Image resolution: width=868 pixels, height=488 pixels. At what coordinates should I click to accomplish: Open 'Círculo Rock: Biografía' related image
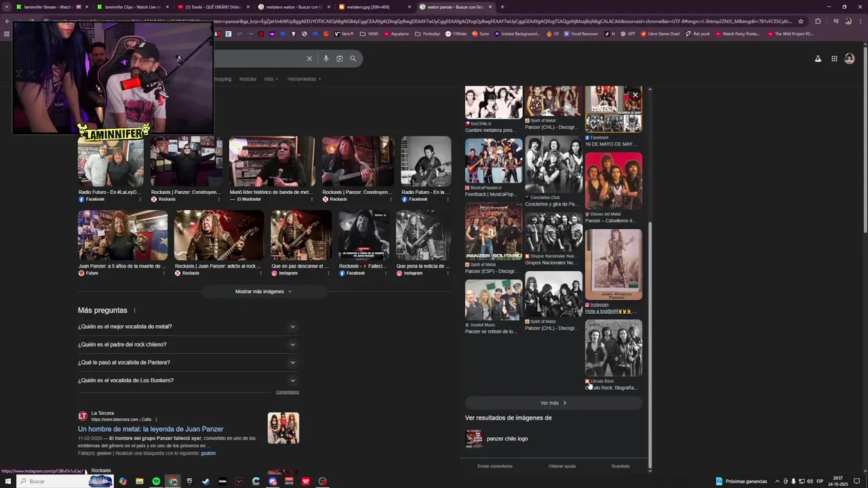click(x=614, y=348)
